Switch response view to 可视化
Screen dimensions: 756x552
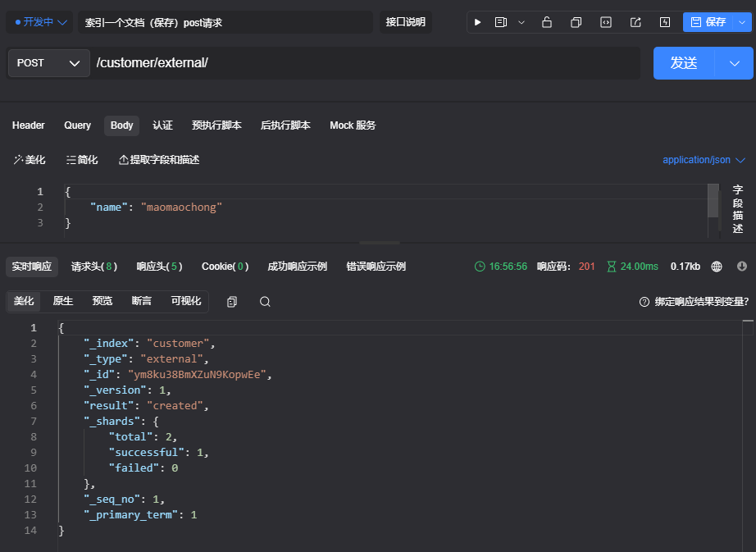[x=186, y=301]
